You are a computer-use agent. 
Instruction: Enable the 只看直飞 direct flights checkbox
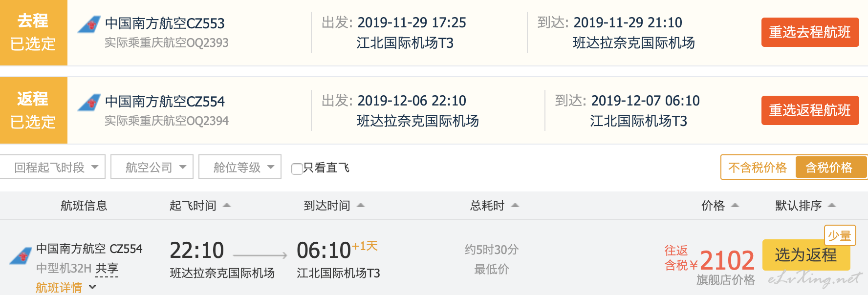coord(297,169)
